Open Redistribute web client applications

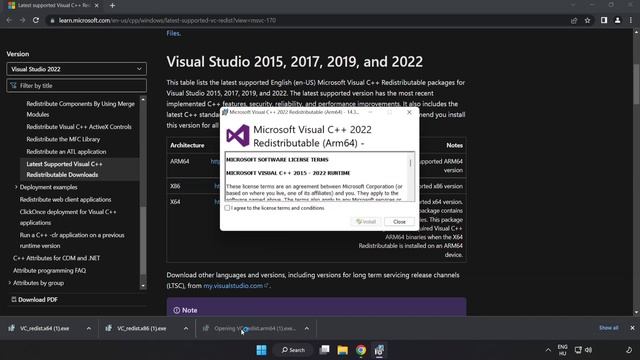coord(65,200)
